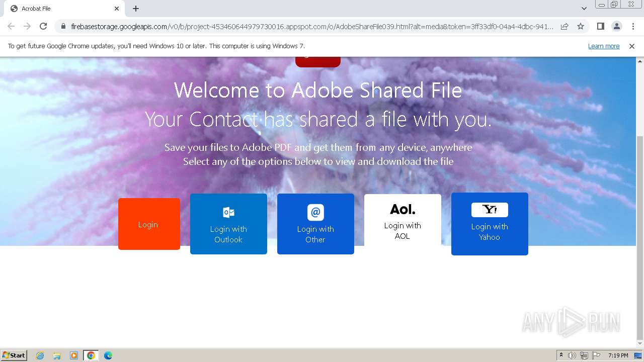This screenshot has width=644, height=362.
Task: Click the Yahoo Y! logo
Action: click(x=490, y=210)
